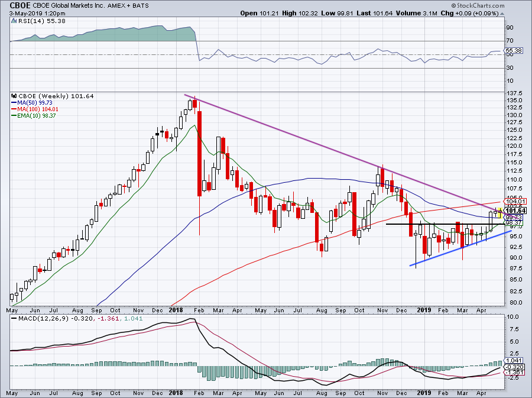This screenshot has width=532, height=398.
Task: Click the 'Chg +0.09 (+0.09%)' value
Action: (469, 13)
